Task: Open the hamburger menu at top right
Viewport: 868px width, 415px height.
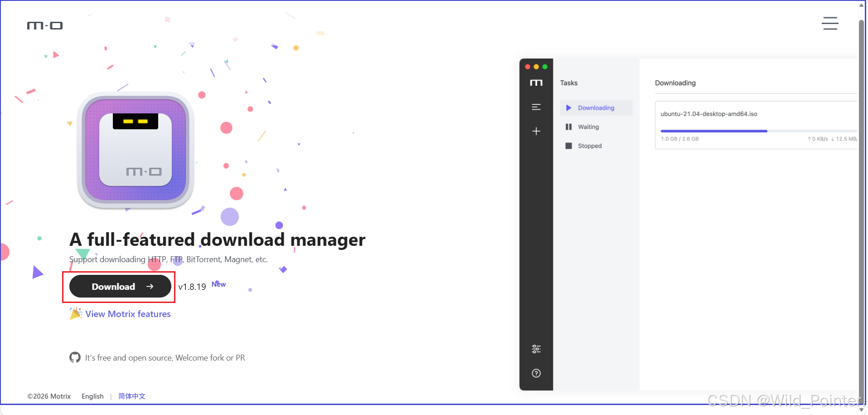Action: pyautogui.click(x=830, y=23)
